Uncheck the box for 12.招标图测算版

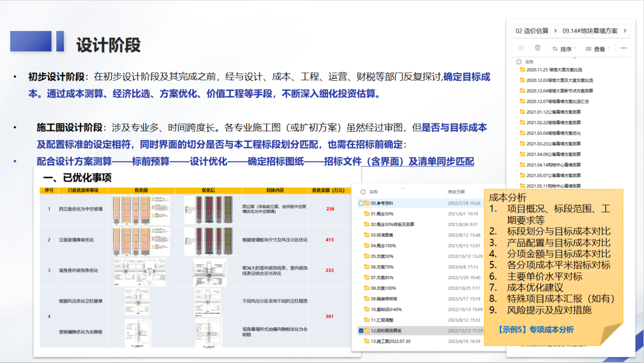click(361, 331)
